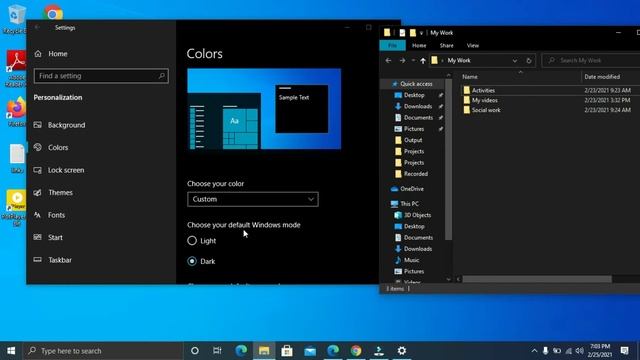Click the Search My Work box
Viewport: 640px width, 360px height.
coord(592,60)
